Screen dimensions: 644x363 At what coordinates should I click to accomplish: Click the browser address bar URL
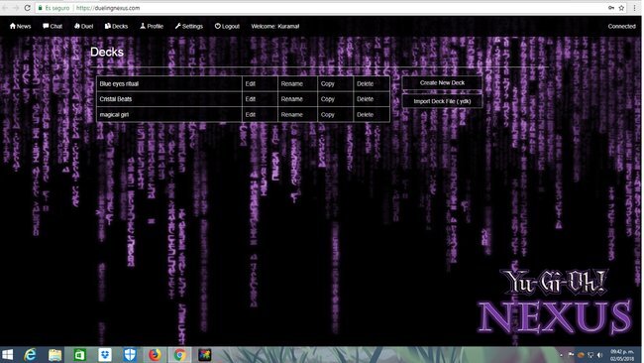click(x=108, y=8)
